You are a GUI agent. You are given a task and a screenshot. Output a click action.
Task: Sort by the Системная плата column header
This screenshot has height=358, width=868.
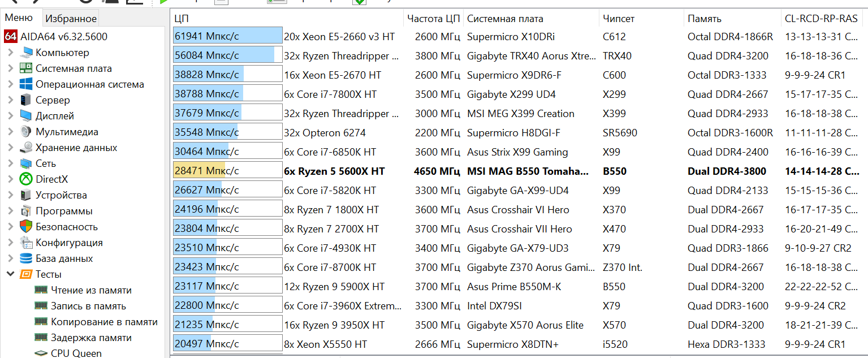tap(531, 19)
